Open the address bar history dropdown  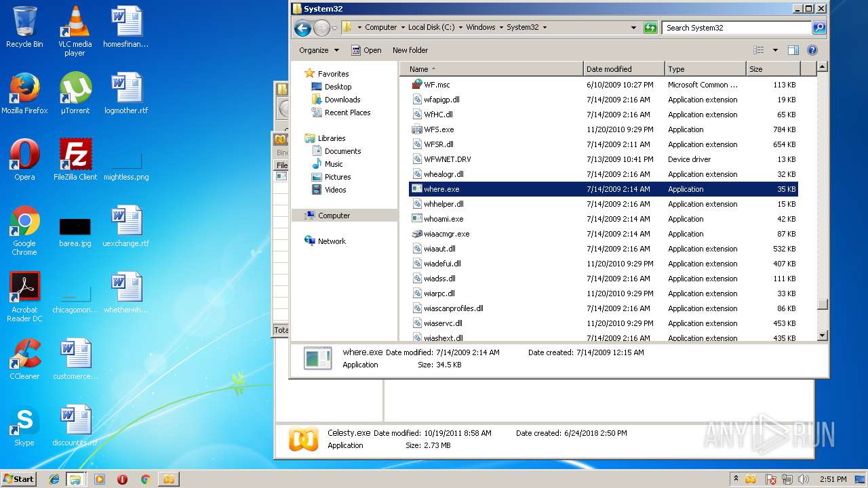point(633,28)
